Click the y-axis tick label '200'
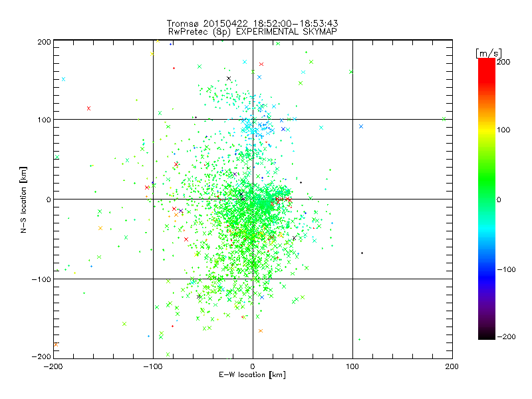This screenshot has height=399, width=532. pyautogui.click(x=45, y=42)
